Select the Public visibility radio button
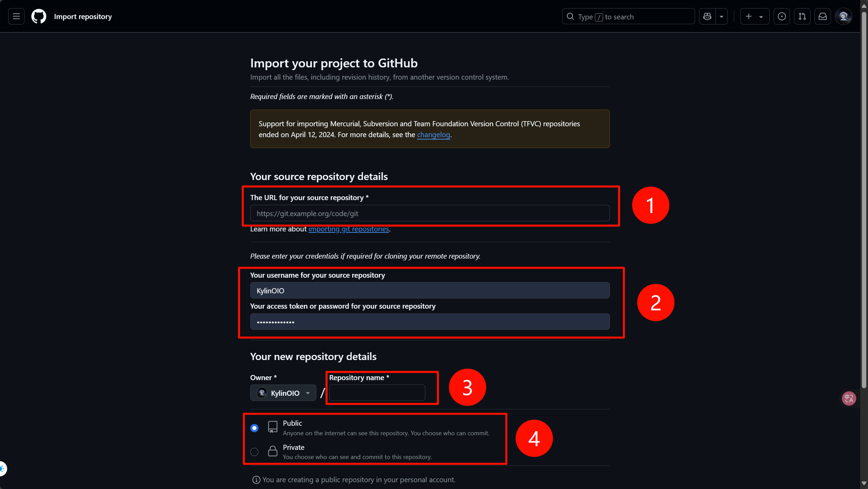 point(254,428)
